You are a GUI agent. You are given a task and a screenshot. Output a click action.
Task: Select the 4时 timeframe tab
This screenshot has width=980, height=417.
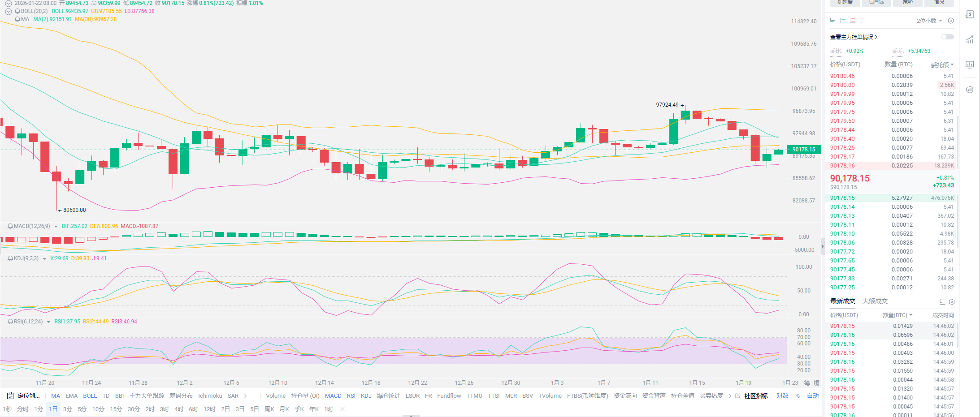179,409
